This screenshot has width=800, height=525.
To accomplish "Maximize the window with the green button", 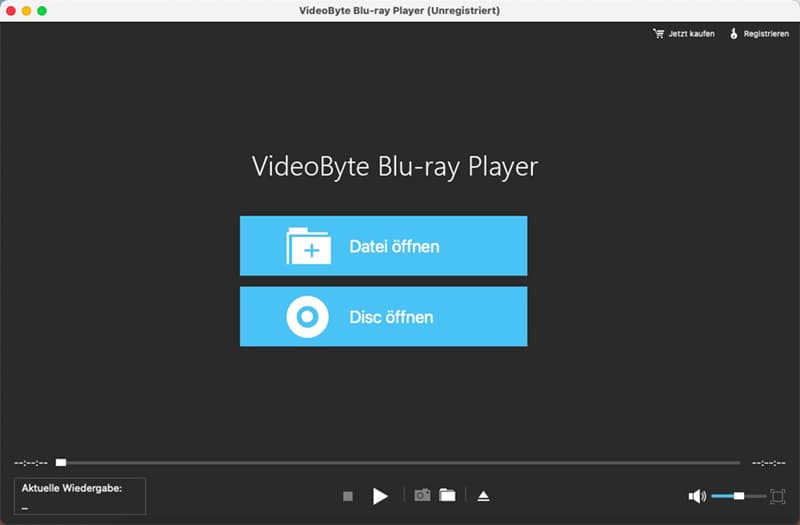I will coord(42,11).
